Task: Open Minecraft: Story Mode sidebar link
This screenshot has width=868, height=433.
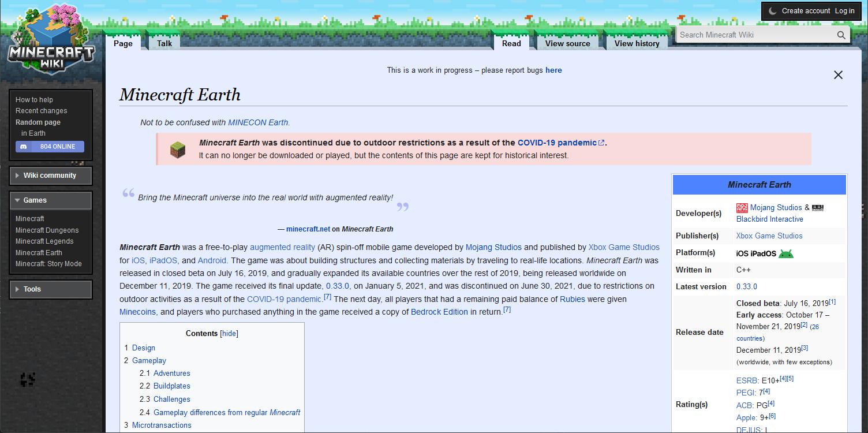Action: point(49,264)
